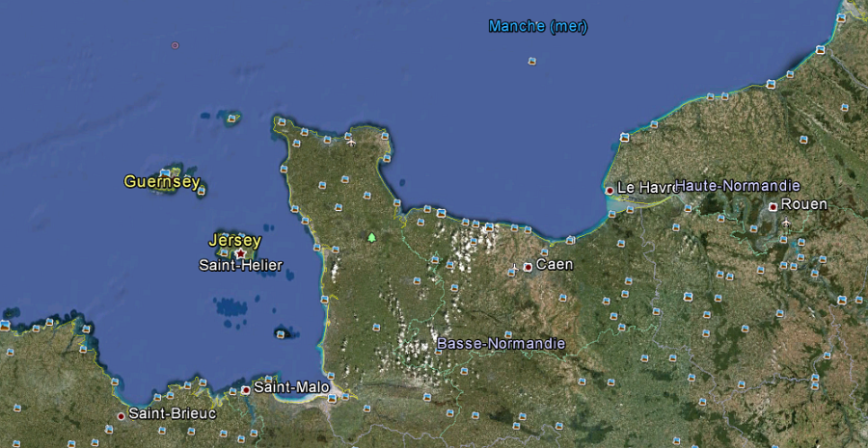Select the Manche (mer) sea label

click(x=537, y=26)
